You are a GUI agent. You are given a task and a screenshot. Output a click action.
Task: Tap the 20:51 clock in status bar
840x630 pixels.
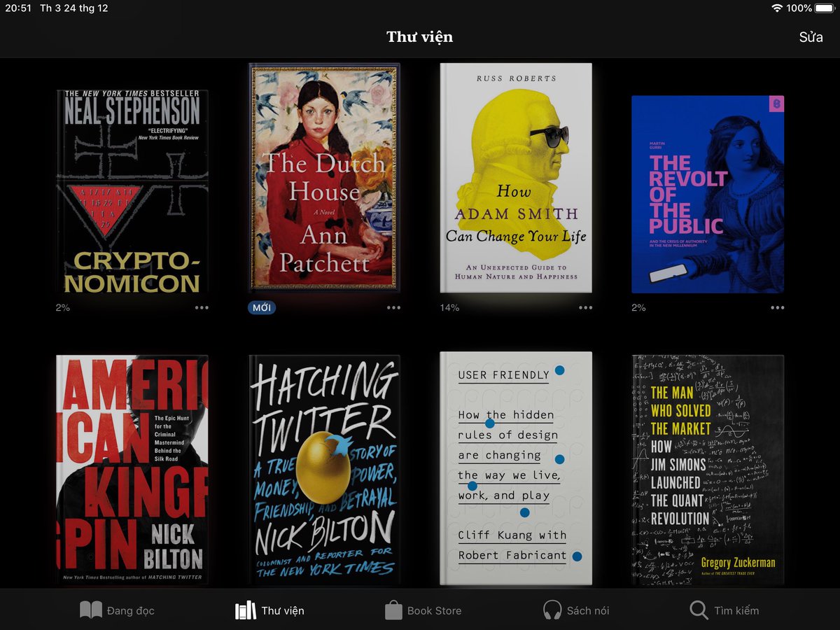click(18, 8)
